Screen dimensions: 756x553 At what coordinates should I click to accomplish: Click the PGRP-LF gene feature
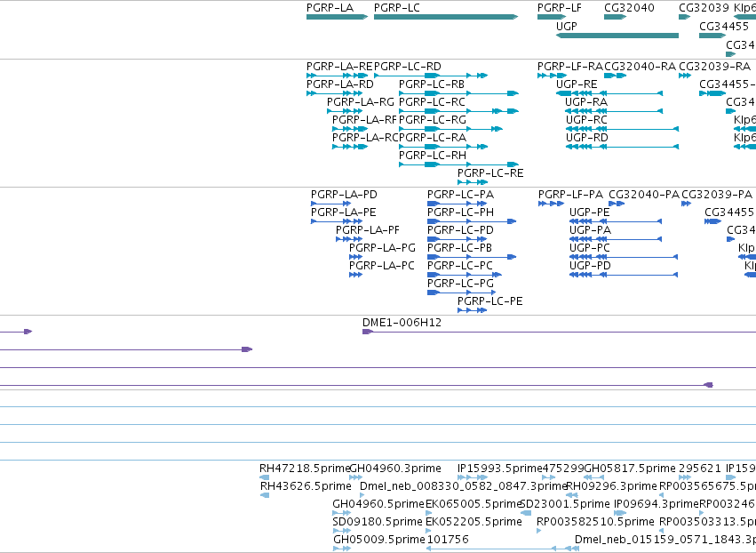[x=552, y=17]
